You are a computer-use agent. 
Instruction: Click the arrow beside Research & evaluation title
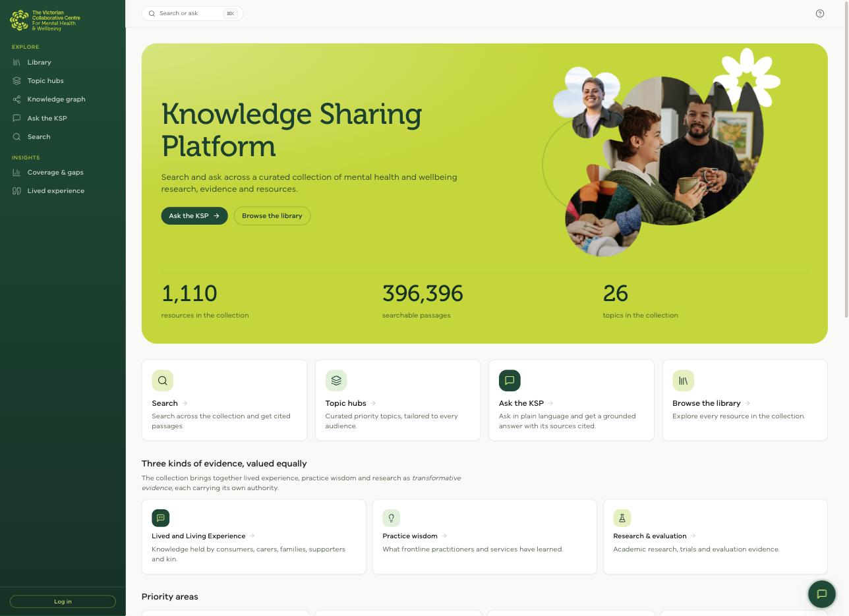tap(693, 536)
